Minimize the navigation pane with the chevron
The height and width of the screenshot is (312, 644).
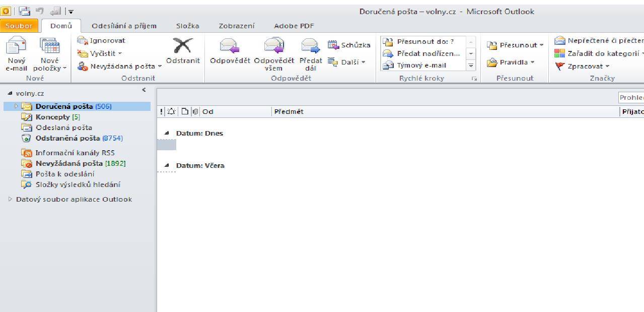(x=144, y=90)
